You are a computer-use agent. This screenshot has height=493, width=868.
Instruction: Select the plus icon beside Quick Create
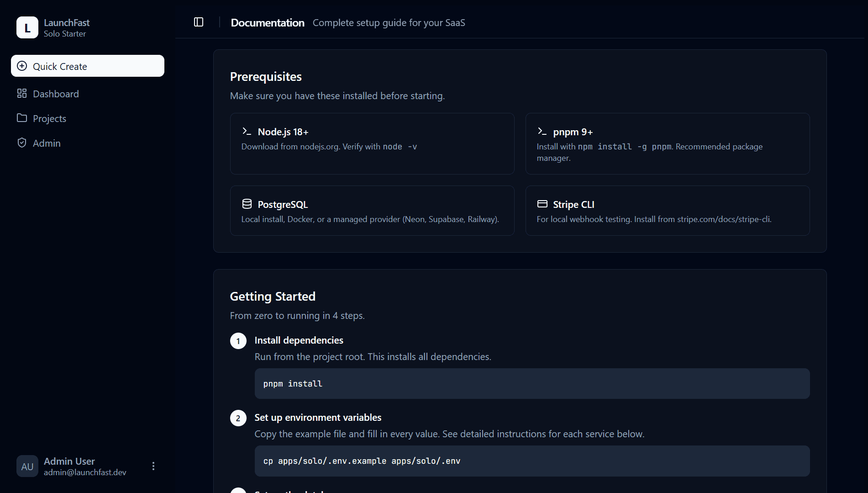click(22, 66)
